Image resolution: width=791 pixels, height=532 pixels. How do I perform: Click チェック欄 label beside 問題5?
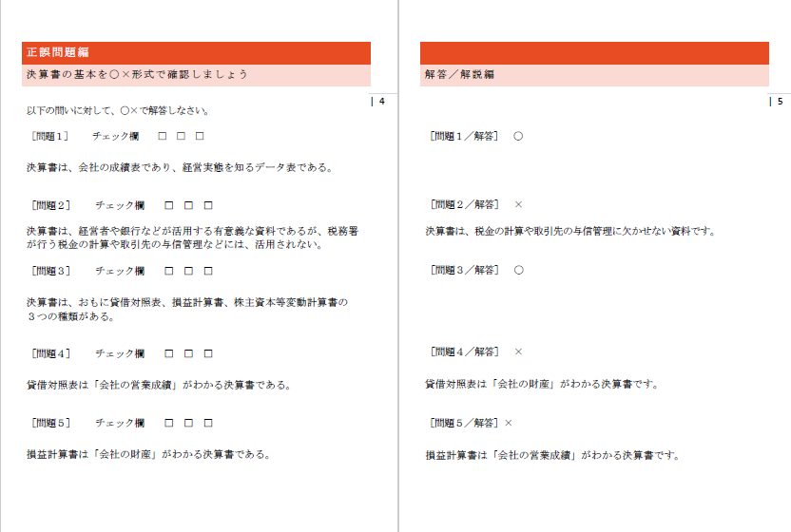click(120, 423)
